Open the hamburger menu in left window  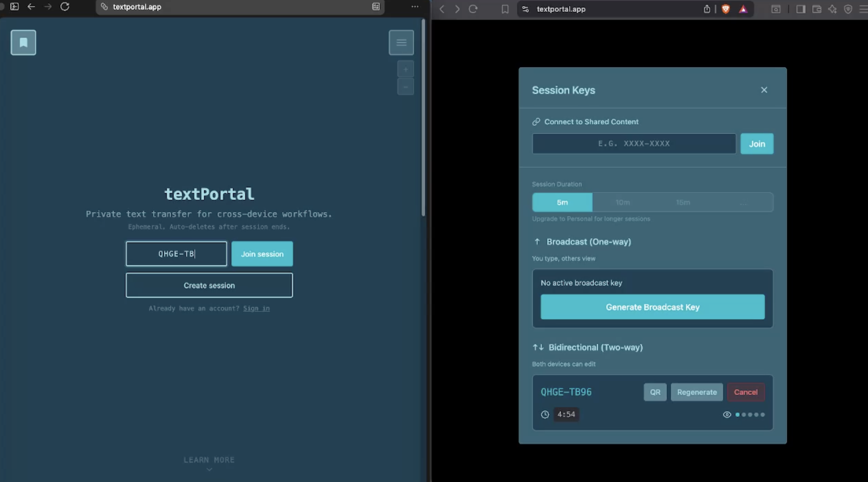(x=401, y=42)
